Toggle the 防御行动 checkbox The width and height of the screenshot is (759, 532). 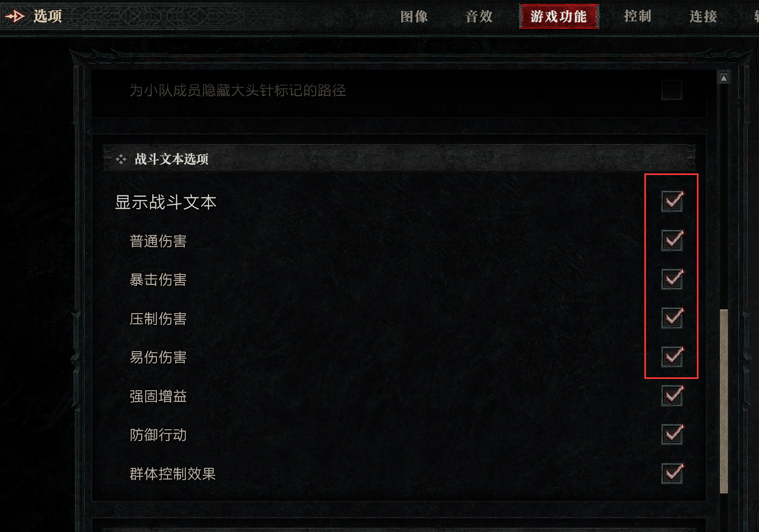(672, 434)
